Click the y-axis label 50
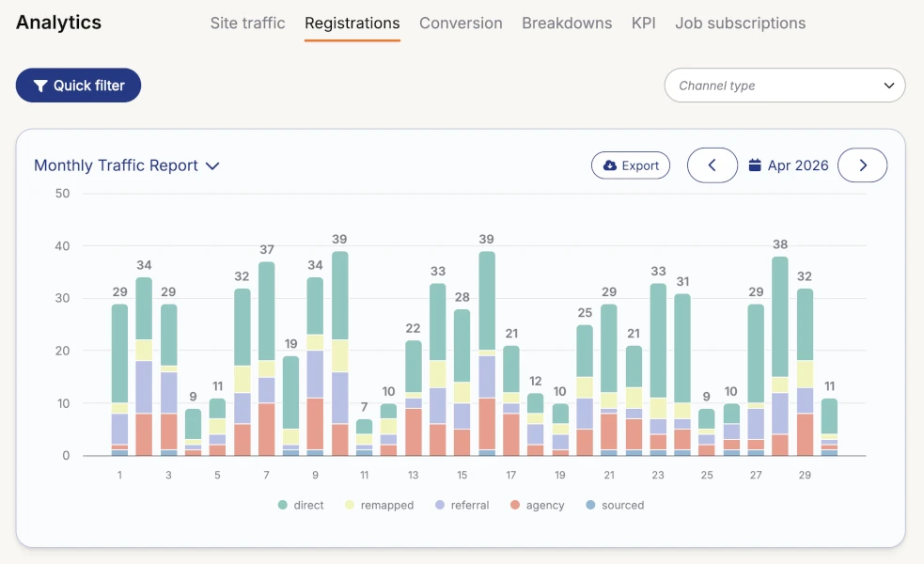The width and height of the screenshot is (924, 564). click(x=62, y=194)
